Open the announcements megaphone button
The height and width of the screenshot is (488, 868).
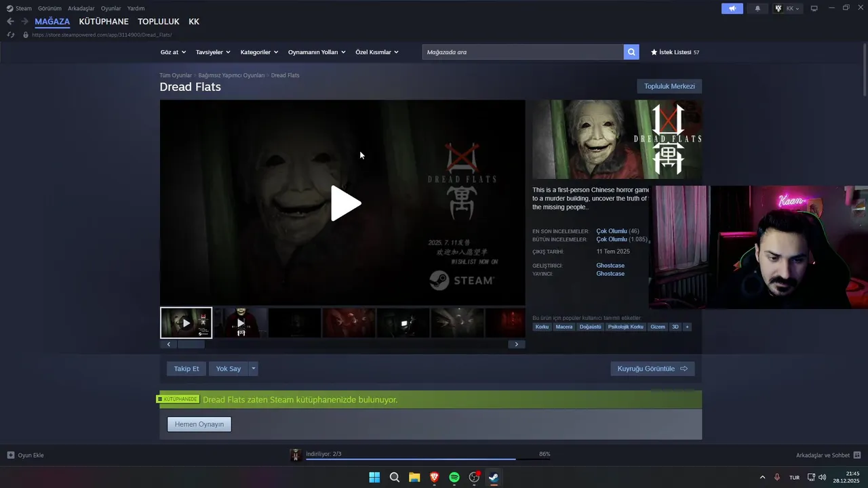(x=732, y=8)
